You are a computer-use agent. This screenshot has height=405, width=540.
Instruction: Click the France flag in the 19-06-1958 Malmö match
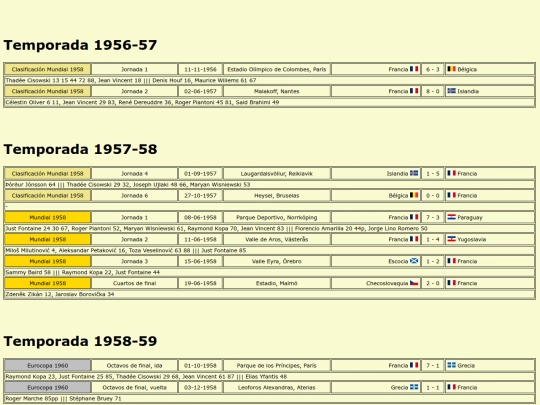[x=451, y=283]
